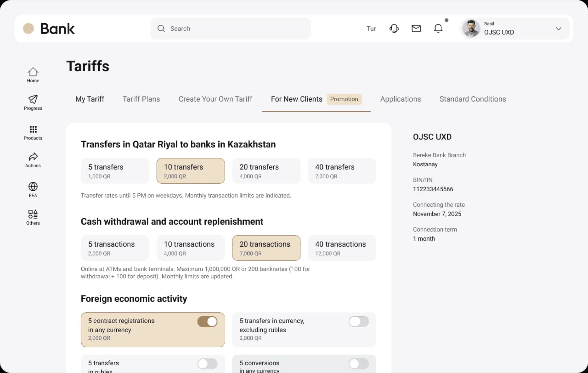Enable 5 contract registrations in any currency
The height and width of the screenshot is (373, 588).
point(207,321)
